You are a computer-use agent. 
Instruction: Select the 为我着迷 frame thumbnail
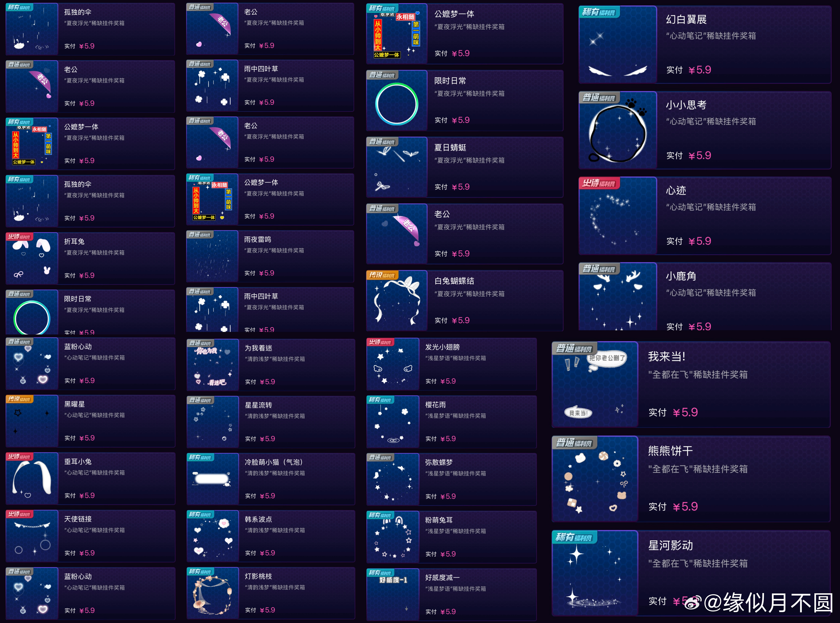pos(213,365)
